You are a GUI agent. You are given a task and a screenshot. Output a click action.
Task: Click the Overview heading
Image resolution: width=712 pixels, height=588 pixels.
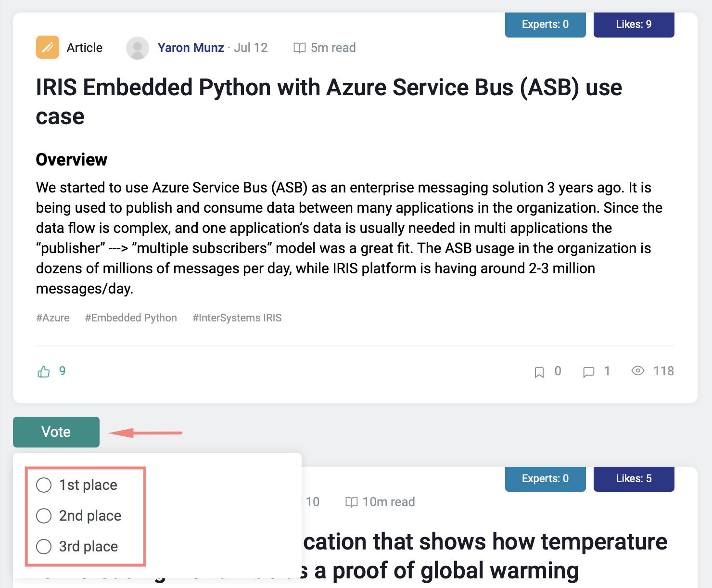[x=72, y=160]
